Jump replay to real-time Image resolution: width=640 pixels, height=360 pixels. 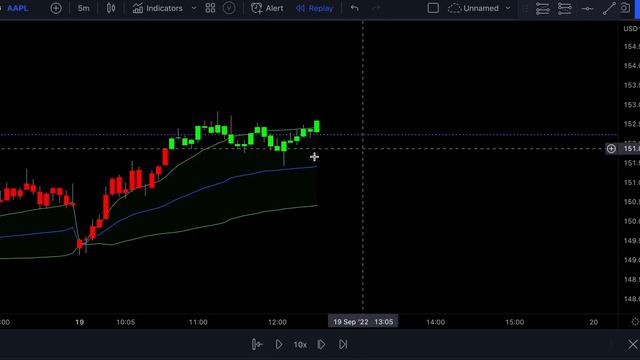pyautogui.click(x=343, y=344)
